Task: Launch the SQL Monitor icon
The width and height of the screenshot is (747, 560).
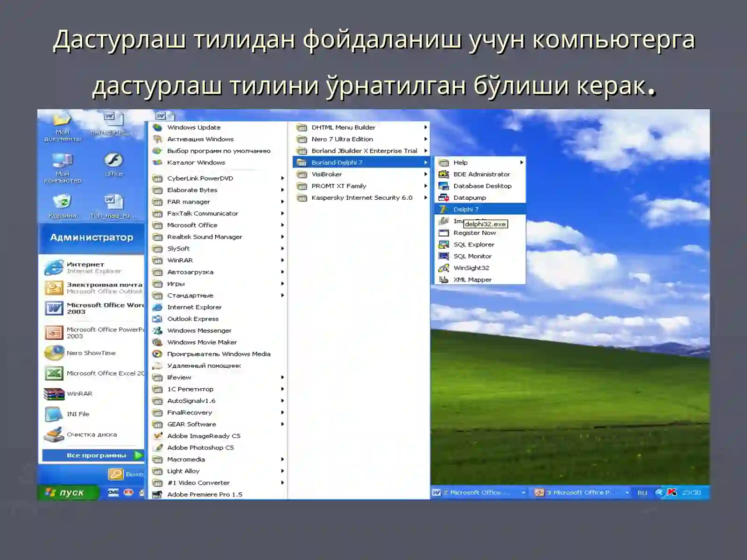Action: 444,256
